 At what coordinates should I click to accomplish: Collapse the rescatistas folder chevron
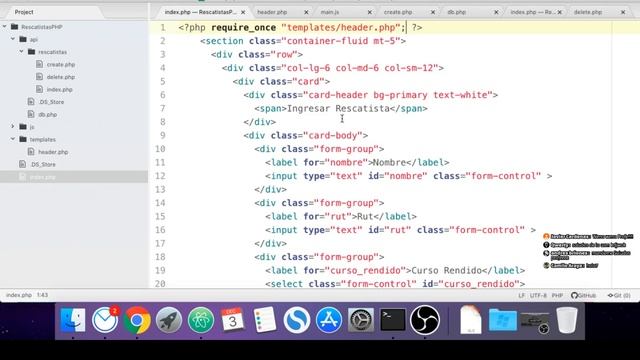(21, 52)
